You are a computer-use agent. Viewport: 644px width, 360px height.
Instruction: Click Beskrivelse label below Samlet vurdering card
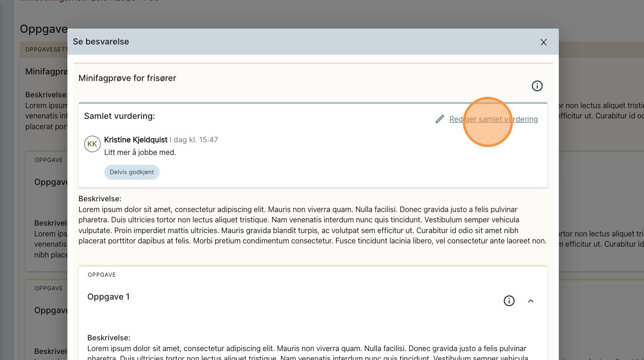click(x=100, y=199)
